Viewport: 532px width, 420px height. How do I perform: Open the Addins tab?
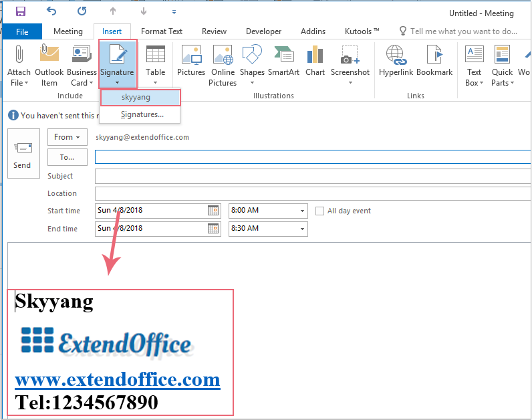[x=313, y=31]
